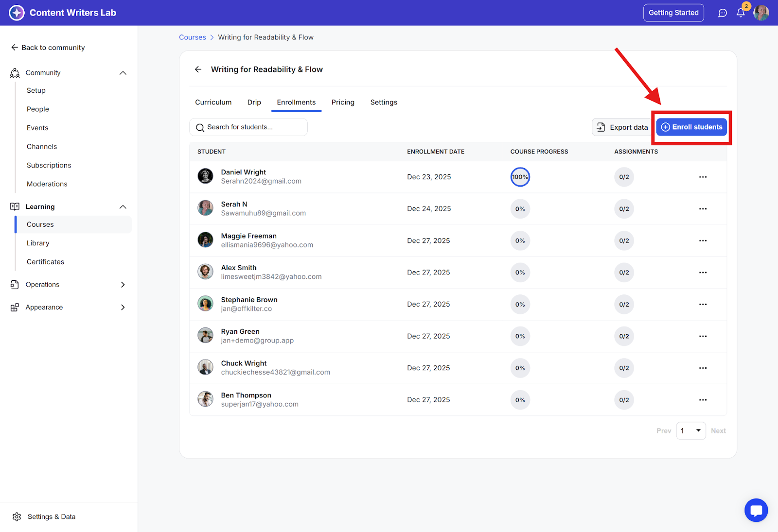
Task: Click the ENROLLMENT DATE column header
Action: click(x=436, y=152)
